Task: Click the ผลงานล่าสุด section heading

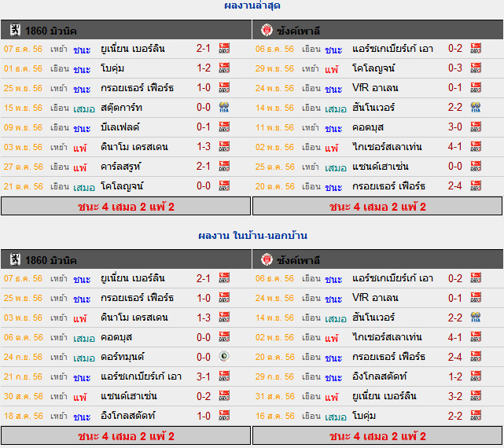Action: coord(252,6)
